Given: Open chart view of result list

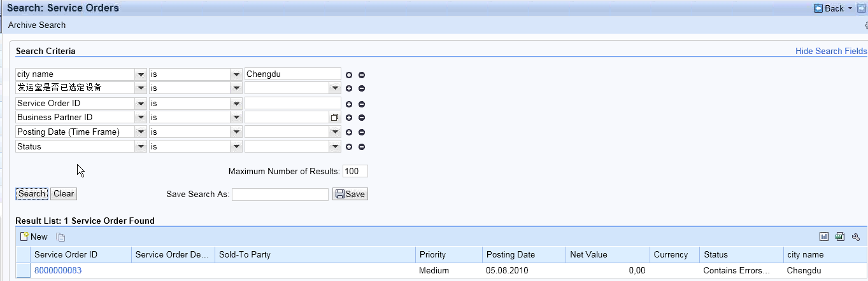Looking at the screenshot, I should pyautogui.click(x=824, y=236).
